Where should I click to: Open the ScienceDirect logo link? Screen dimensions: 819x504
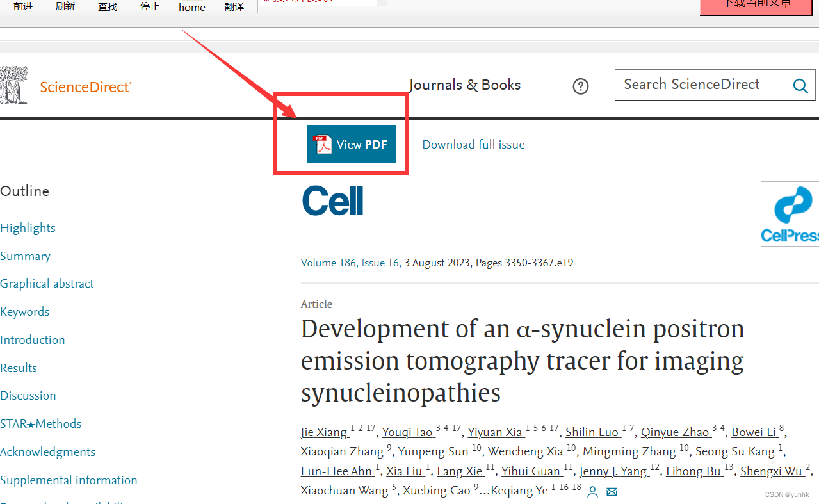86,87
